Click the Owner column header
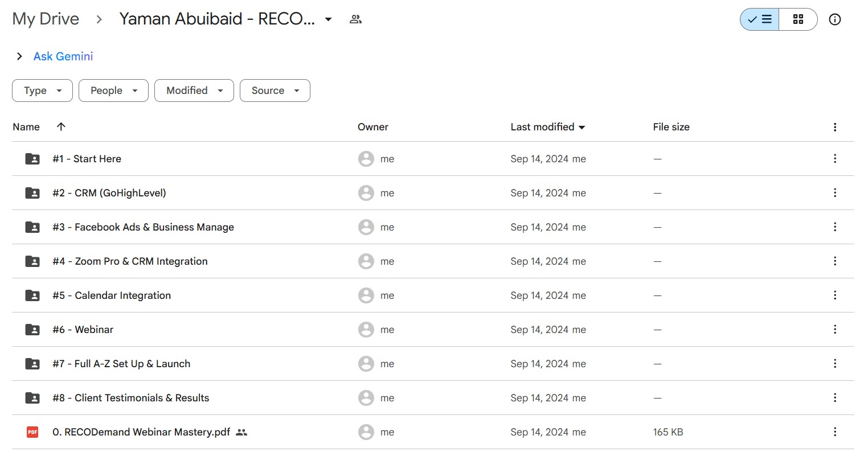The image size is (868, 452). point(373,127)
